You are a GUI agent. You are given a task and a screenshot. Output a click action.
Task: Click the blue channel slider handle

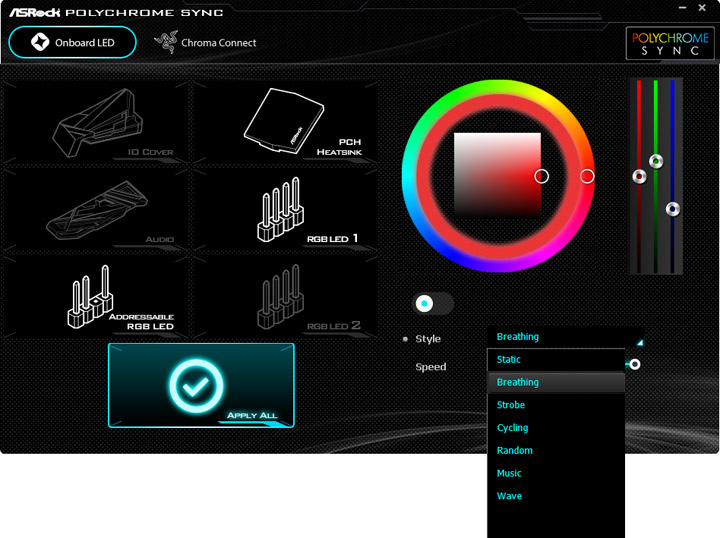point(673,209)
